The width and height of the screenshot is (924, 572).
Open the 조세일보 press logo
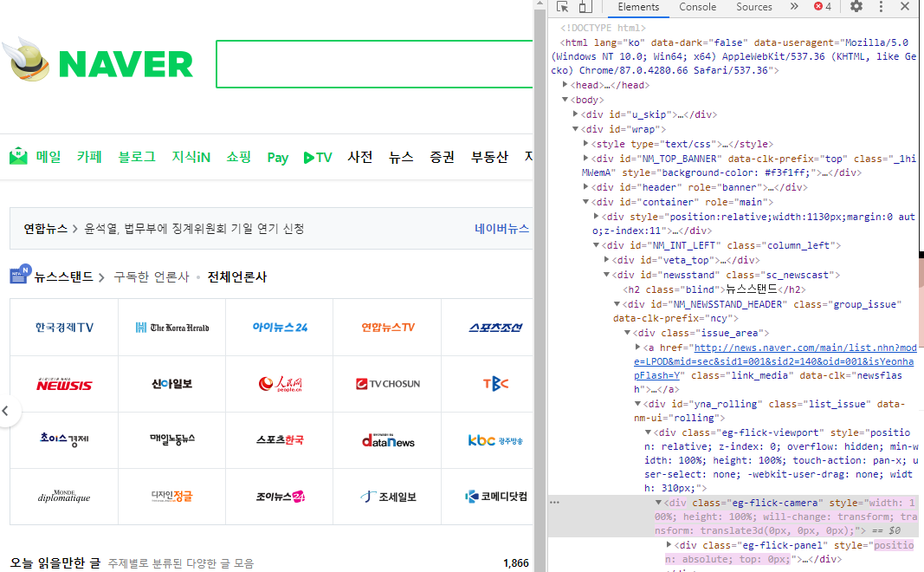click(388, 497)
